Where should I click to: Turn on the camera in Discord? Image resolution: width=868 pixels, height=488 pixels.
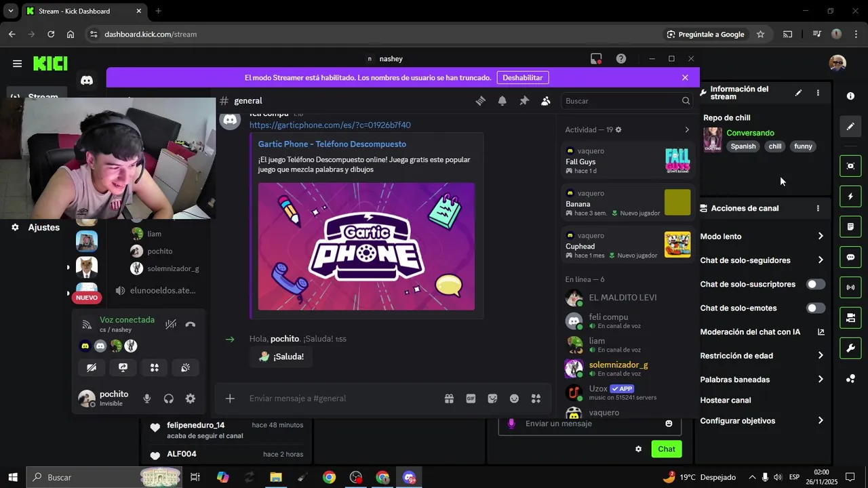92,367
